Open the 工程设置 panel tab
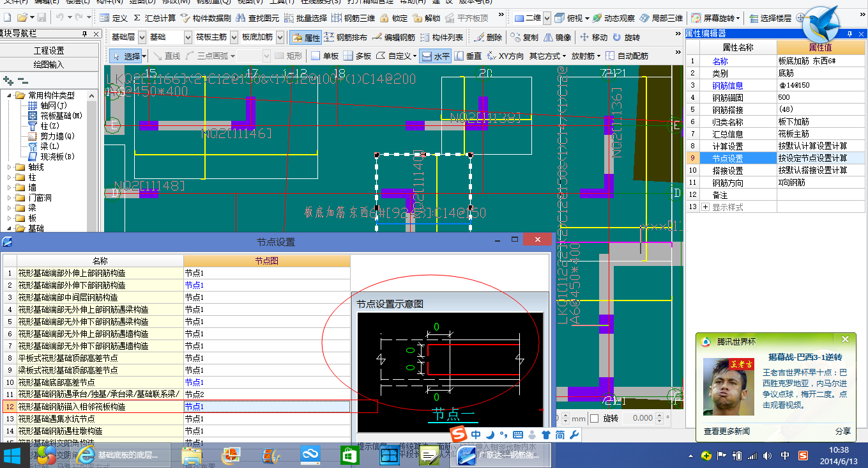868x468 pixels. (x=49, y=51)
